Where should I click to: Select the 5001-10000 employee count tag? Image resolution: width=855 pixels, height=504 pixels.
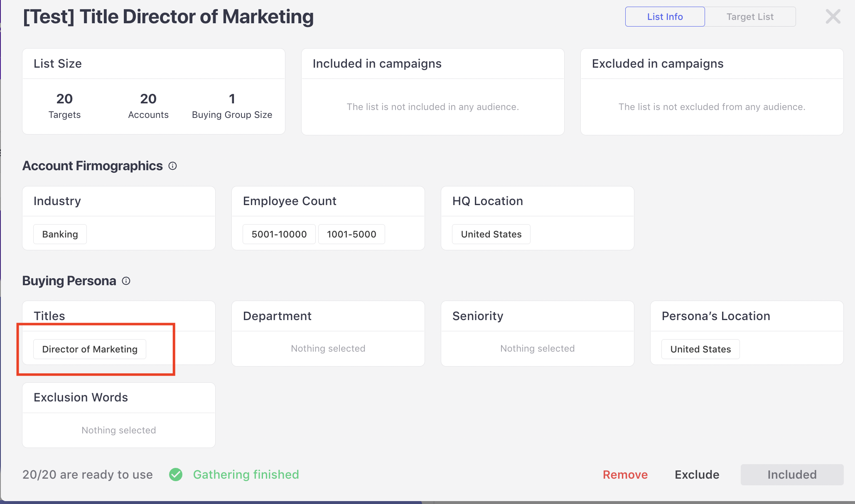(279, 234)
